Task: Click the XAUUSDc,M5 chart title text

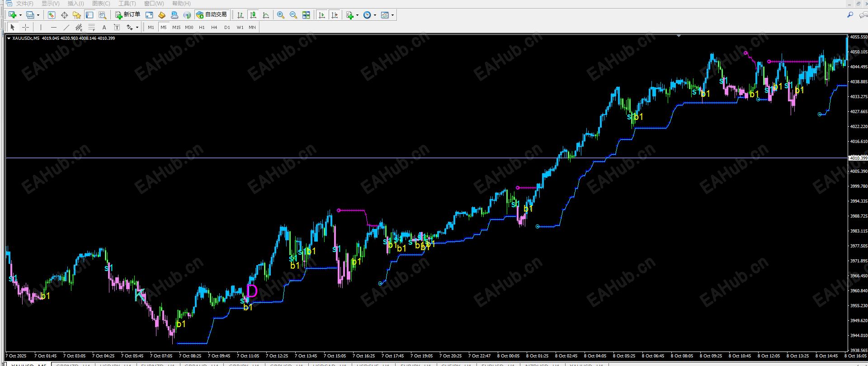Action: click(x=26, y=38)
